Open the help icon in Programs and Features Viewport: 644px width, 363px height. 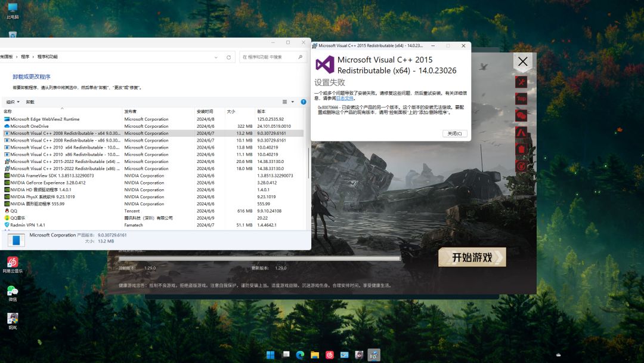click(304, 102)
